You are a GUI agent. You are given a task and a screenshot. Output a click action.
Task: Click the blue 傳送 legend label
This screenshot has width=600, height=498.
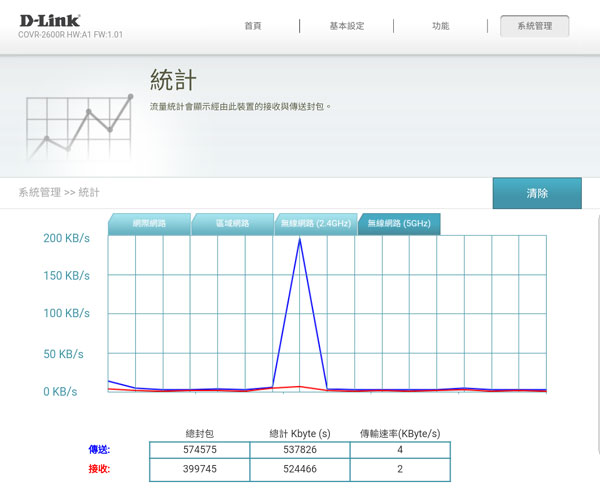coord(100,450)
